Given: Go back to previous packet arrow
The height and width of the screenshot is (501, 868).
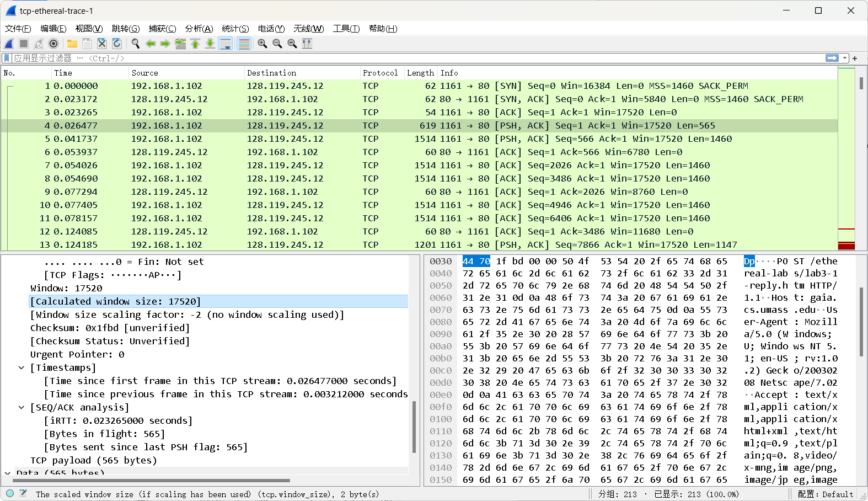Looking at the screenshot, I should 151,44.
